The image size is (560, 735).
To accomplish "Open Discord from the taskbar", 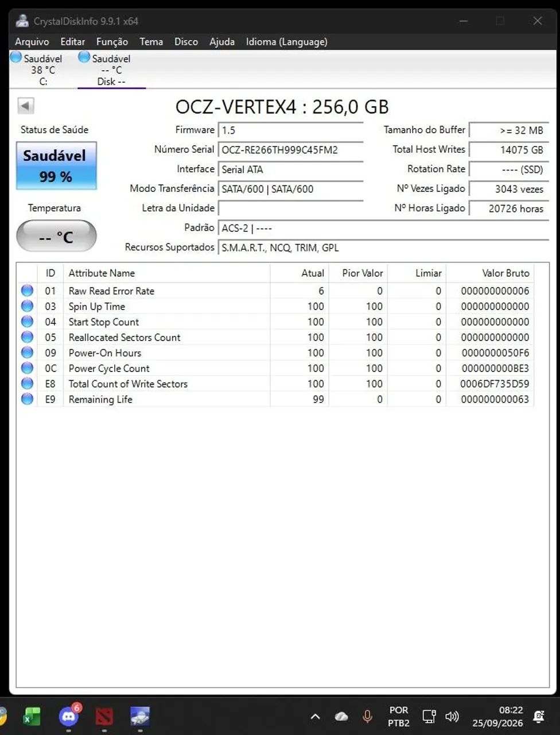I will click(69, 716).
